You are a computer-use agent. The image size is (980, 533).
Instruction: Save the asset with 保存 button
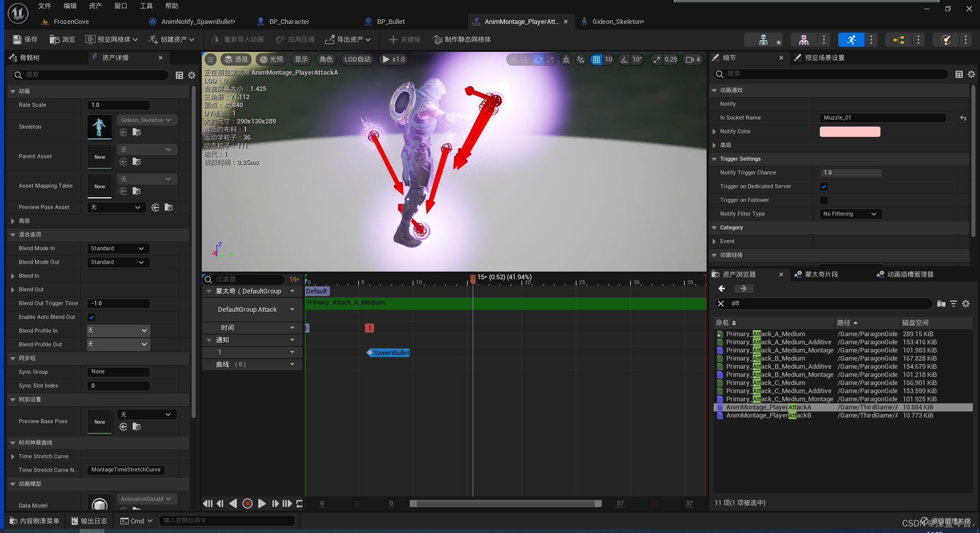tap(25, 40)
